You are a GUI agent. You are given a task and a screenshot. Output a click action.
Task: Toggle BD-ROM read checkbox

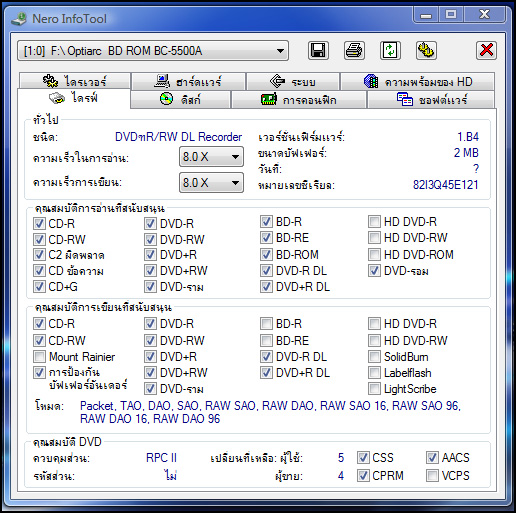266,255
